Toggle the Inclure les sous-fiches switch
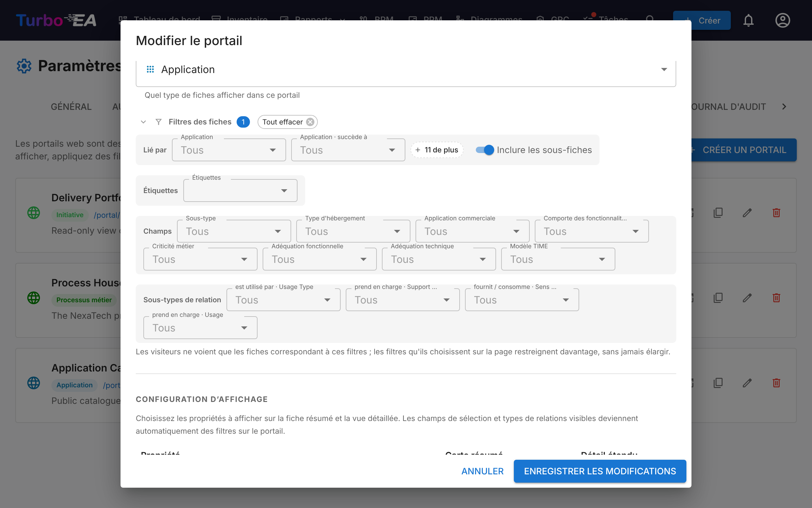Image resolution: width=812 pixels, height=508 pixels. [x=485, y=150]
